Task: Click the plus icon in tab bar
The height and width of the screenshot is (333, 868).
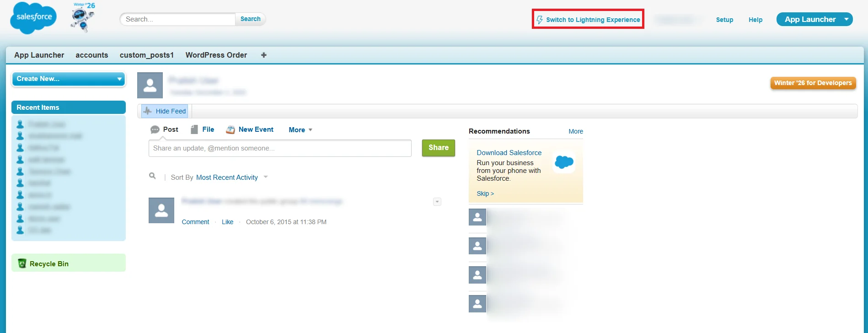Action: (x=264, y=55)
